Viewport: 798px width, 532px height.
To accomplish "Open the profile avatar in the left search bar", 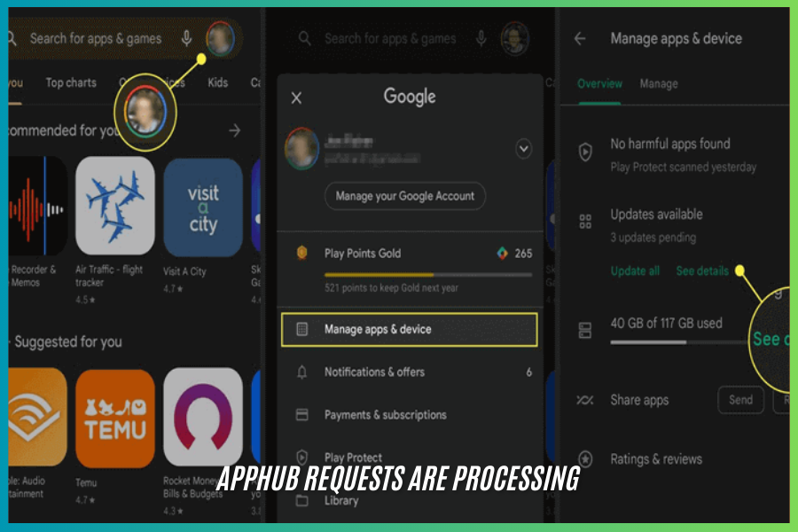I will (221, 39).
